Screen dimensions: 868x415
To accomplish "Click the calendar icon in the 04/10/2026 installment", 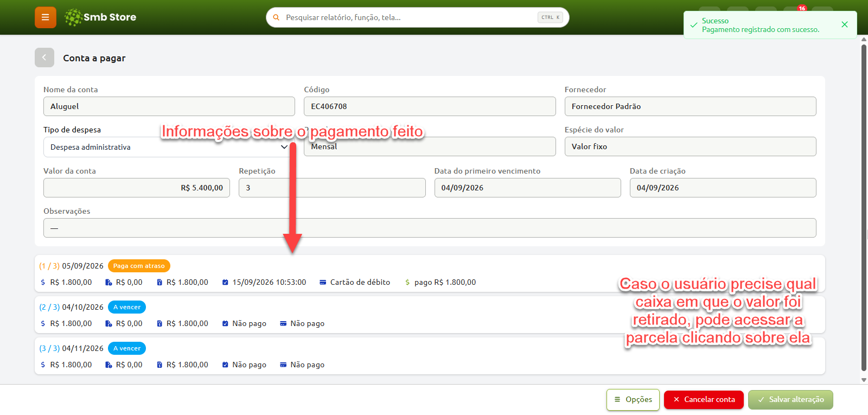I will (x=225, y=323).
